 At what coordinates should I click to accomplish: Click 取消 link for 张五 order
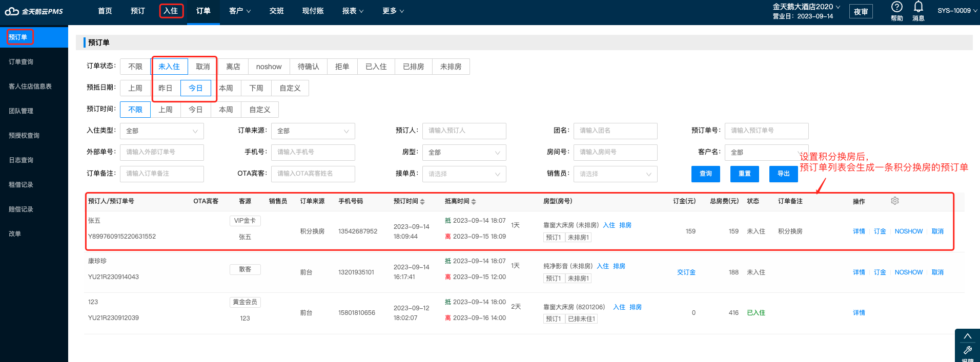click(937, 231)
